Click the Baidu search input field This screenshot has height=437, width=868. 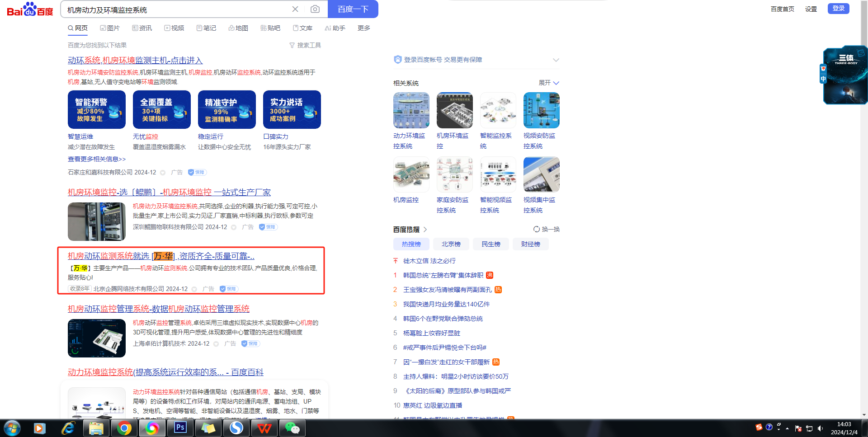[x=176, y=9]
